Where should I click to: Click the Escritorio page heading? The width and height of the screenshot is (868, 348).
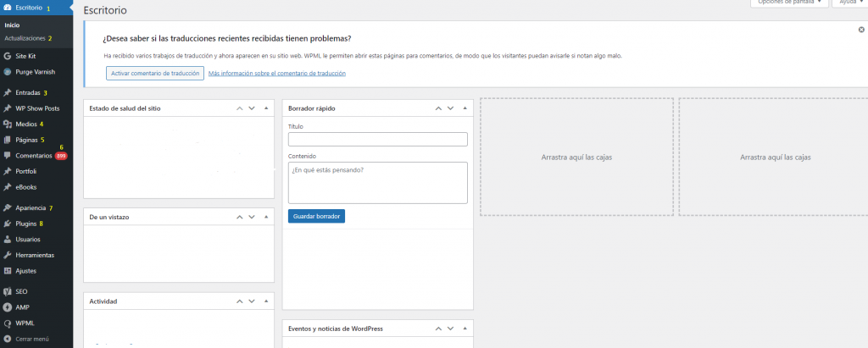pyautogui.click(x=104, y=10)
